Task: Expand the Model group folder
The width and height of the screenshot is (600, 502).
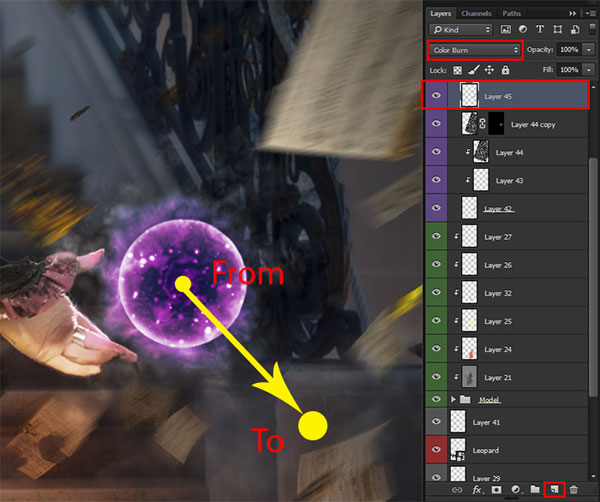Action: point(454,399)
